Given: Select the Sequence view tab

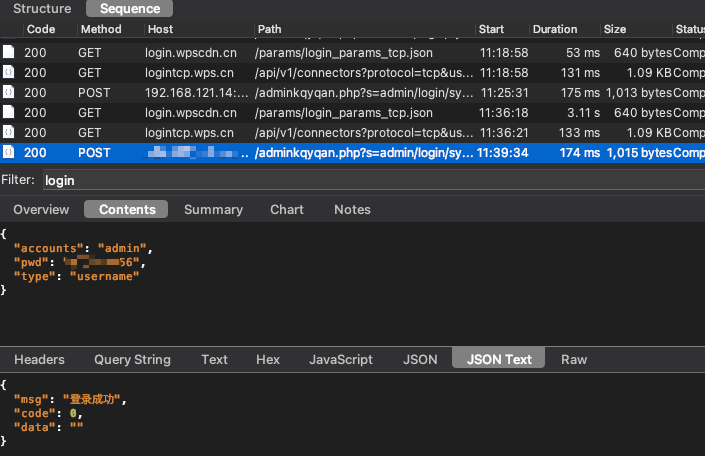Looking at the screenshot, I should click(x=129, y=9).
